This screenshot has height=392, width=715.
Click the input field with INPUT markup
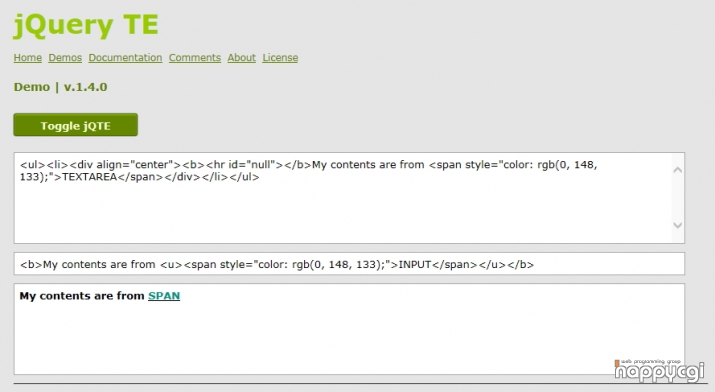(x=349, y=264)
